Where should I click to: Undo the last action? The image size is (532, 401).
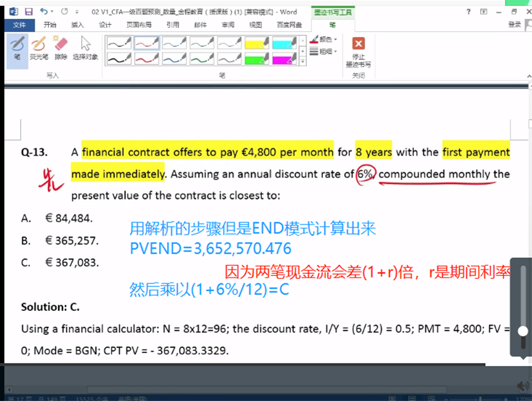44,12
